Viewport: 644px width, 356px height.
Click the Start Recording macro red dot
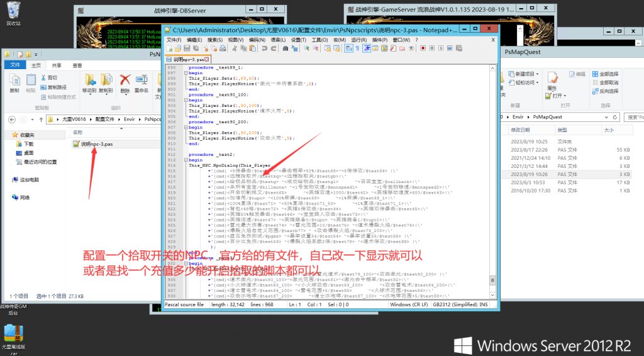423,48
